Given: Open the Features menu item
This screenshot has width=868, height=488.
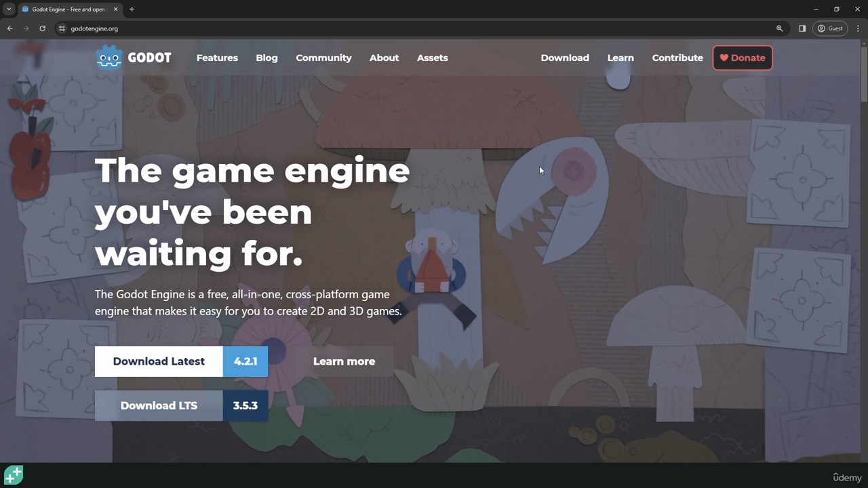Looking at the screenshot, I should (x=217, y=58).
